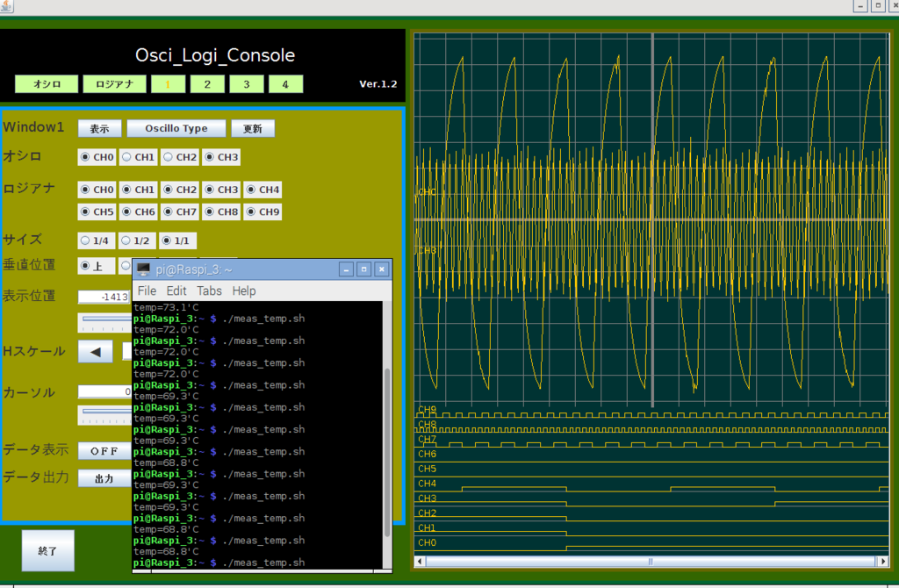Image resolution: width=899 pixels, height=588 pixels.
Task: Toggle CH4 in the ロジアナ row
Action: pos(263,190)
